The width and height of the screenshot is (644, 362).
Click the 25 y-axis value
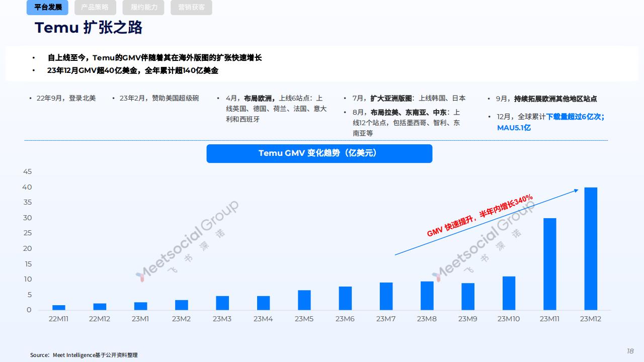[27, 233]
